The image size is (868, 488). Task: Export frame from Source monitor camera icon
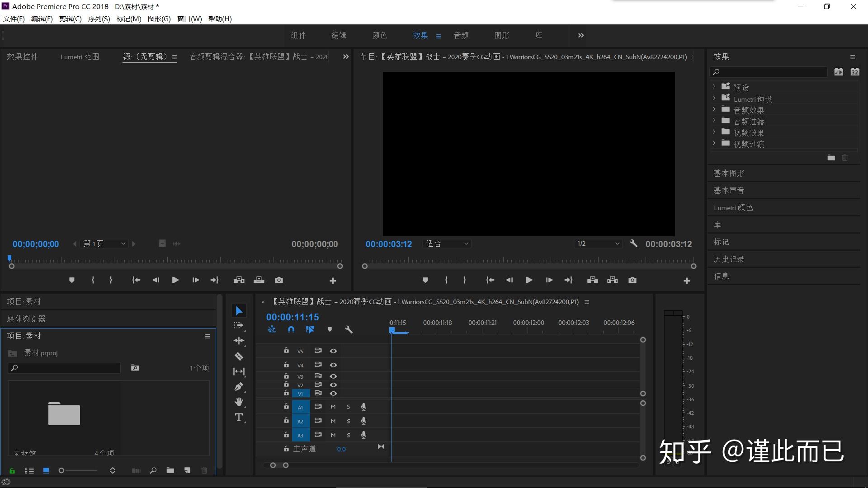pos(278,280)
